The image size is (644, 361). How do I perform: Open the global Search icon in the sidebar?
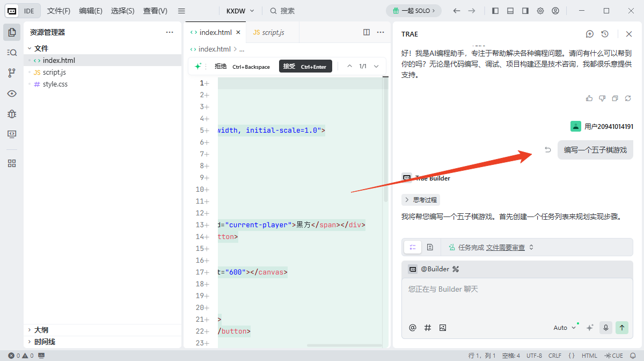click(11, 52)
